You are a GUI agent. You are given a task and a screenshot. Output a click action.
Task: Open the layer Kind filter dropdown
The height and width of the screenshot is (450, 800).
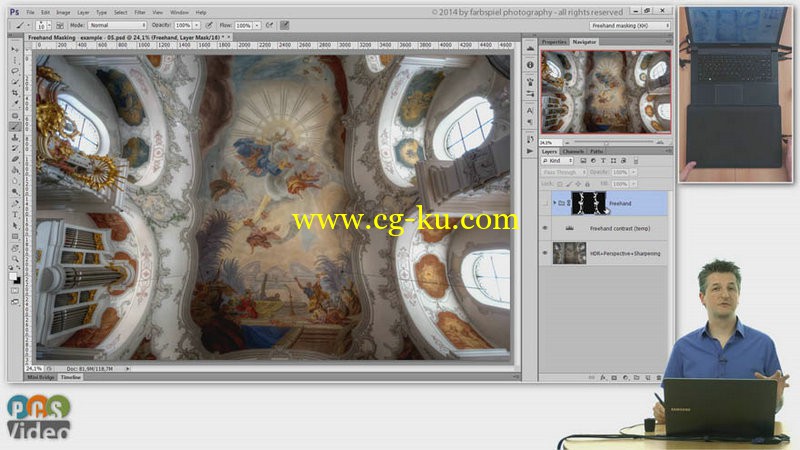pos(557,161)
